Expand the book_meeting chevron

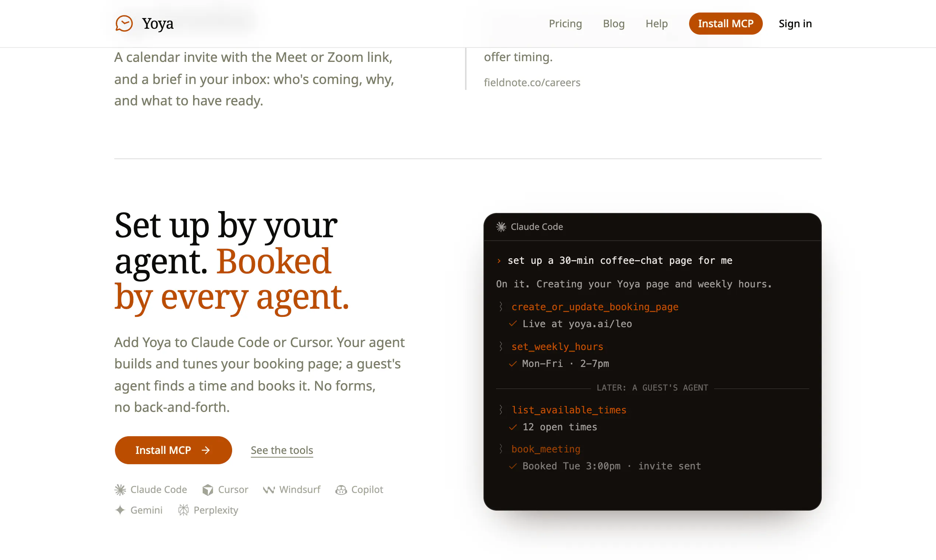[500, 449]
